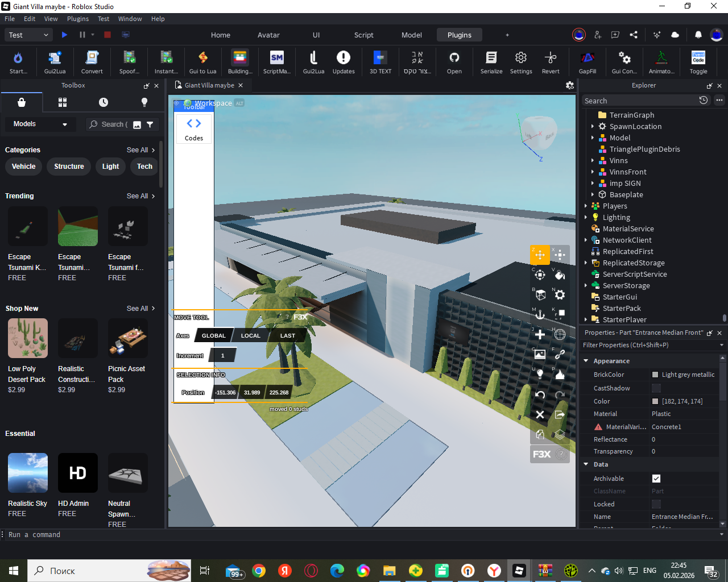
Task: Expand the Lighting service node
Action: click(x=586, y=217)
